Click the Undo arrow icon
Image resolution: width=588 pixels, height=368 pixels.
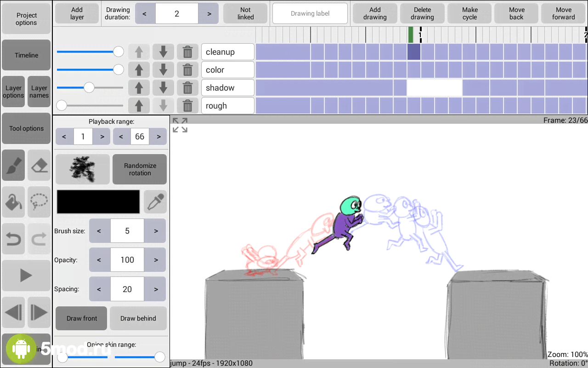13,239
